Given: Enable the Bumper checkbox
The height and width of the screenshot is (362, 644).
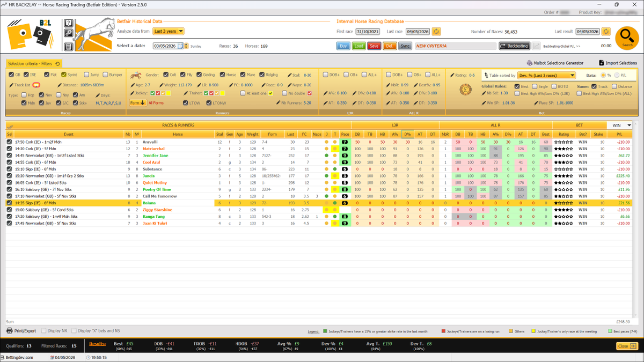Looking at the screenshot, I should (105, 75).
